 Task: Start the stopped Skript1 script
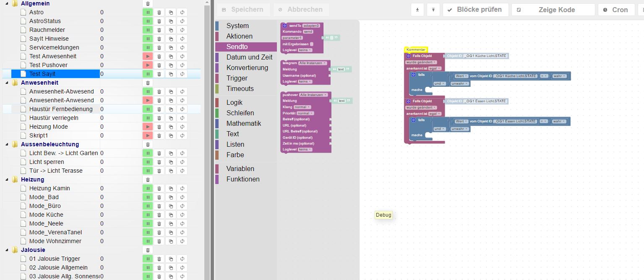148,135
